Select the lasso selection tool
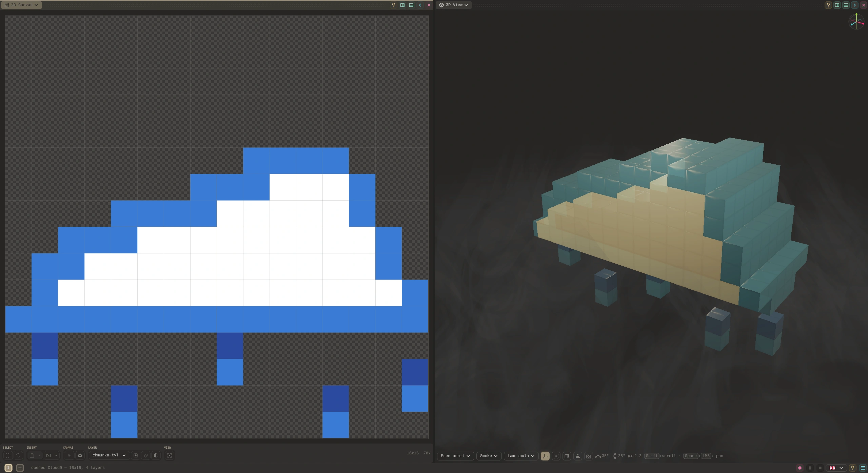The height and width of the screenshot is (473, 868). pos(19,455)
